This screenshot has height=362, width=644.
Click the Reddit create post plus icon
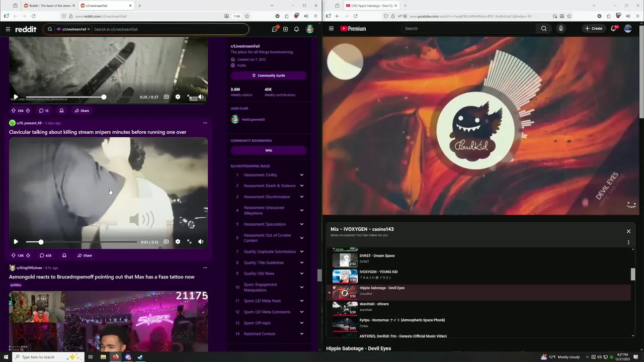(x=285, y=29)
